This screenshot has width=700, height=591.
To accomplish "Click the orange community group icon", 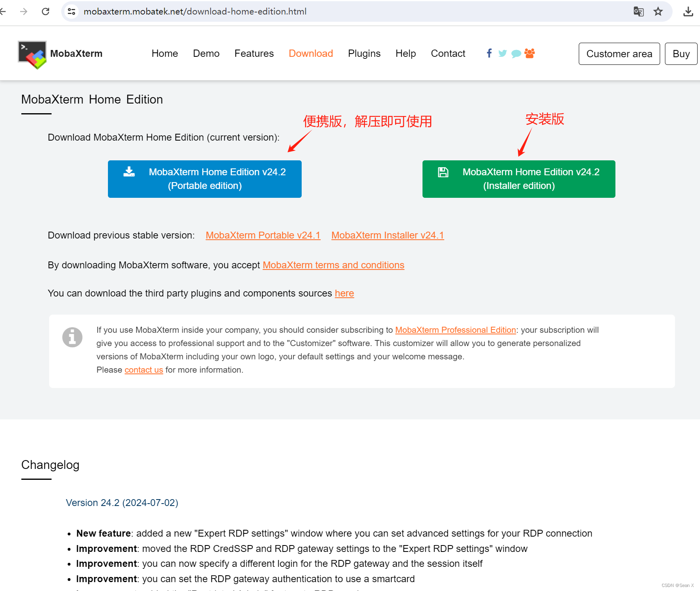I will (x=530, y=53).
